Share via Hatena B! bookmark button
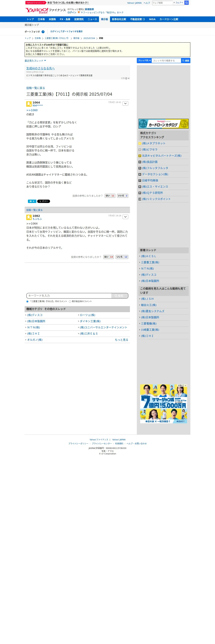 coord(32,201)
